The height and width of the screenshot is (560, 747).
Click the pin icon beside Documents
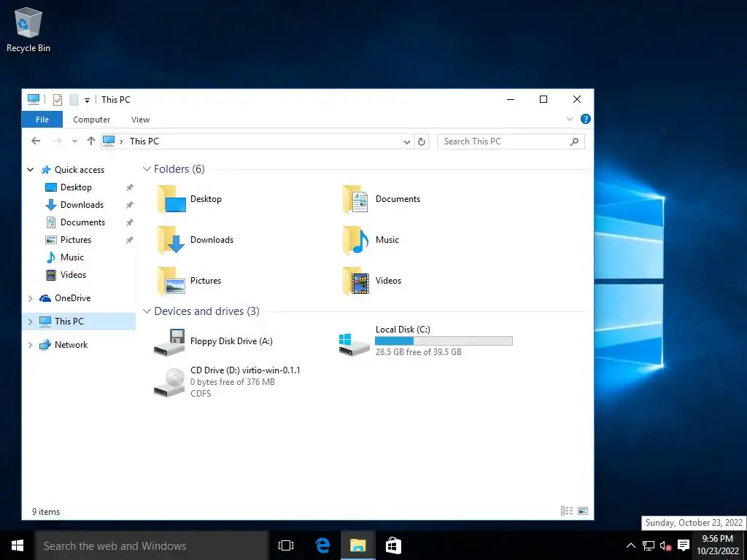point(129,223)
